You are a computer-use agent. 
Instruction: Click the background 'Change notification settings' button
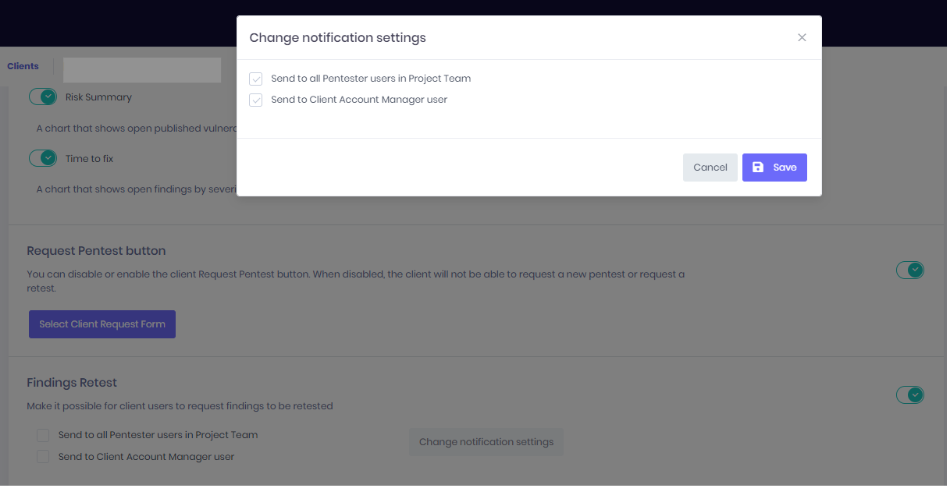coord(486,442)
